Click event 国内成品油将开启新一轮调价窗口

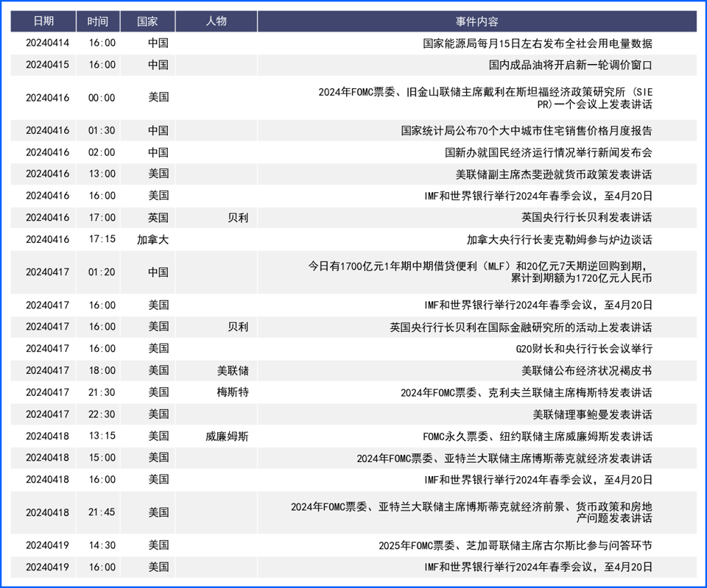tap(570, 65)
